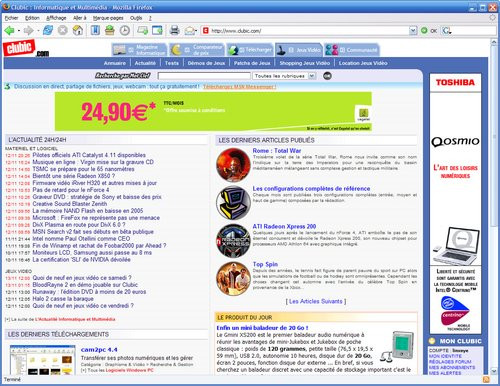Open the address bar history dropdown arrow
The image size is (500, 386).
(413, 31)
